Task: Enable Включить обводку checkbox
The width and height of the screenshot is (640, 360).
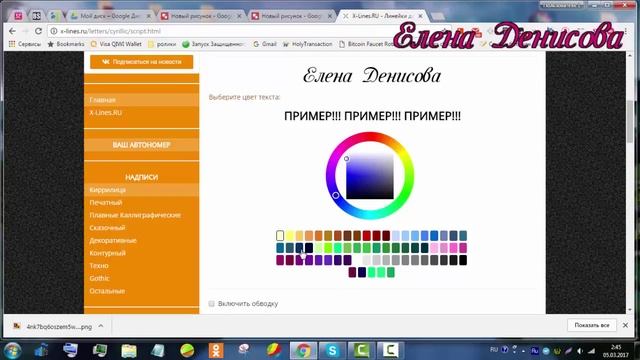Action: point(211,304)
